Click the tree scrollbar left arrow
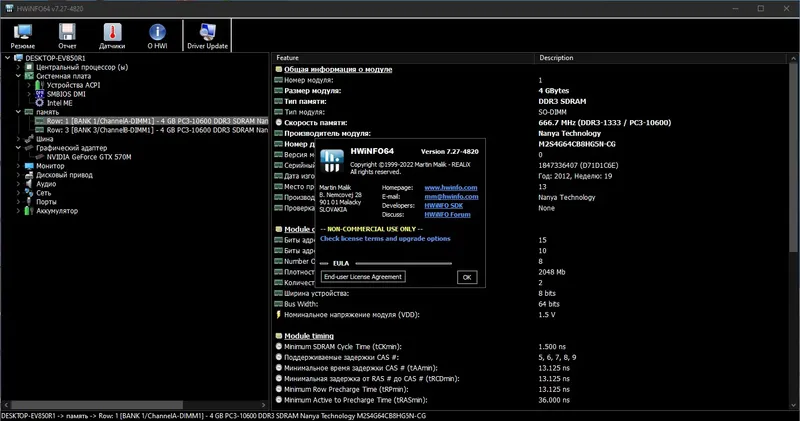The image size is (800, 421). pos(6,405)
